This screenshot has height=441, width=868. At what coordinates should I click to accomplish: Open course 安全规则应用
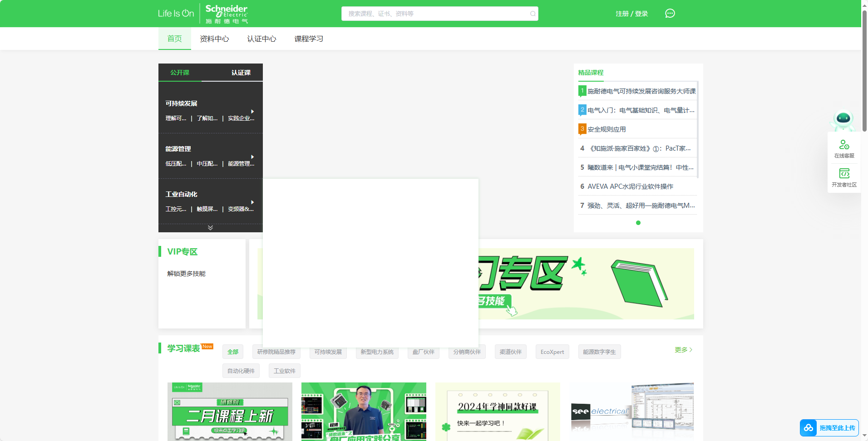click(607, 129)
